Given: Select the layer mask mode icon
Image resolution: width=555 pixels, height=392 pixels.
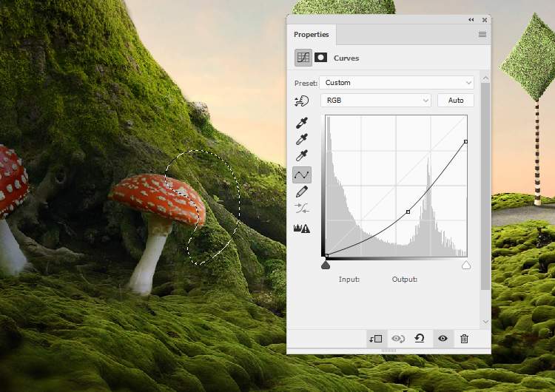Looking at the screenshot, I should click(321, 58).
